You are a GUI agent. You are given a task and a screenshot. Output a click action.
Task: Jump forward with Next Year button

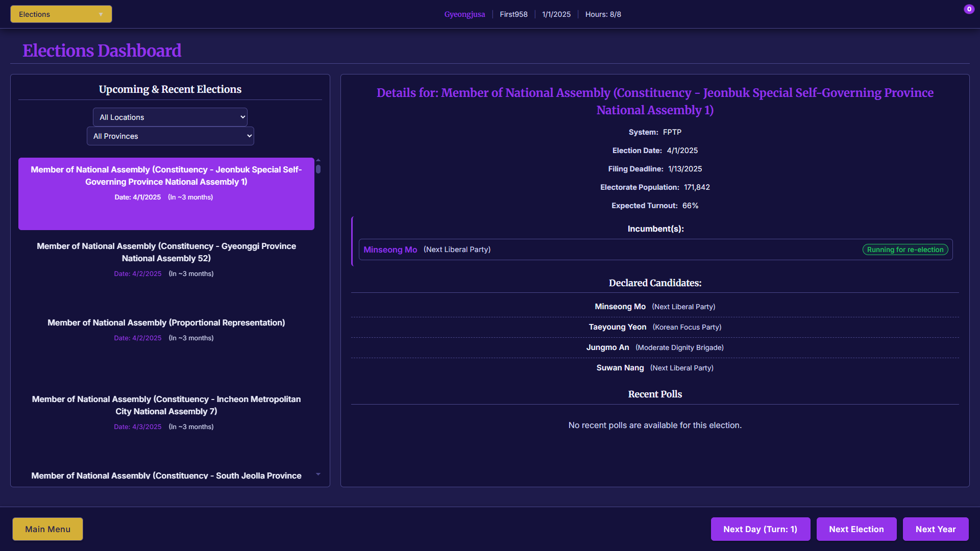(935, 529)
